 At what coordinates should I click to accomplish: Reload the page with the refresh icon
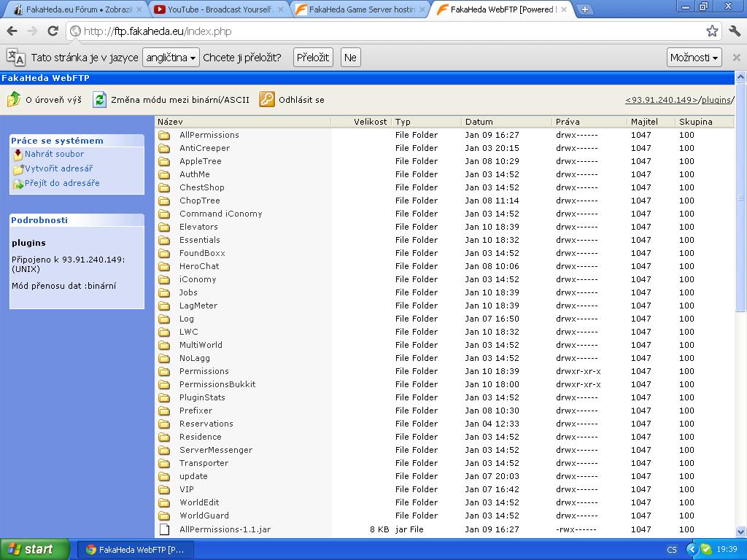pyautogui.click(x=53, y=31)
